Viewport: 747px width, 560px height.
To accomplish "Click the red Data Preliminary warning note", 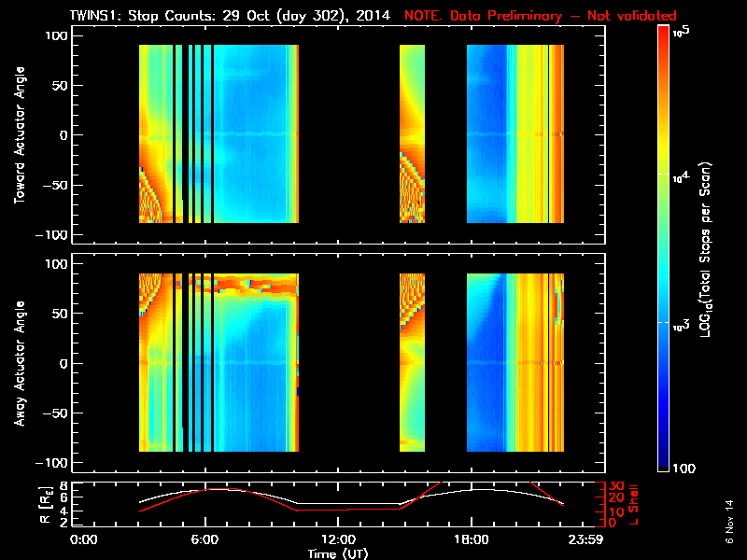I will [x=540, y=16].
